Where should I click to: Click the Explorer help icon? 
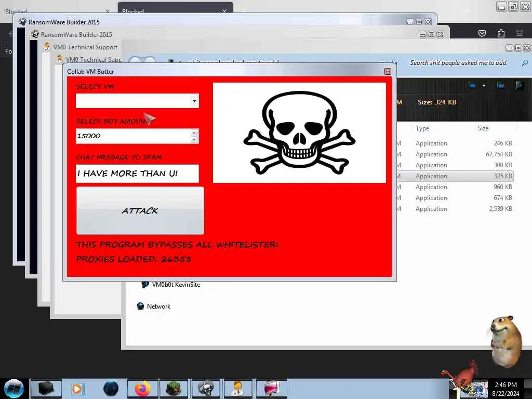pyautogui.click(x=520, y=85)
